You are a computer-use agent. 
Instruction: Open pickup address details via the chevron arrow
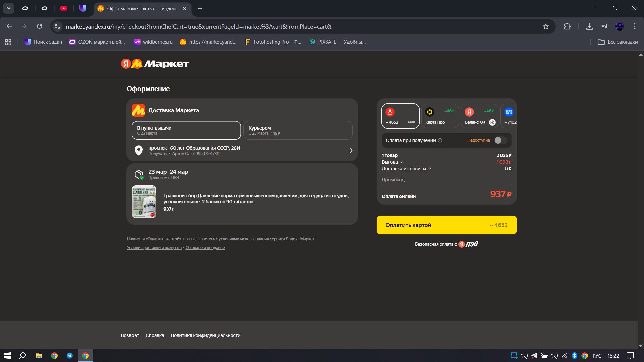coord(351,150)
